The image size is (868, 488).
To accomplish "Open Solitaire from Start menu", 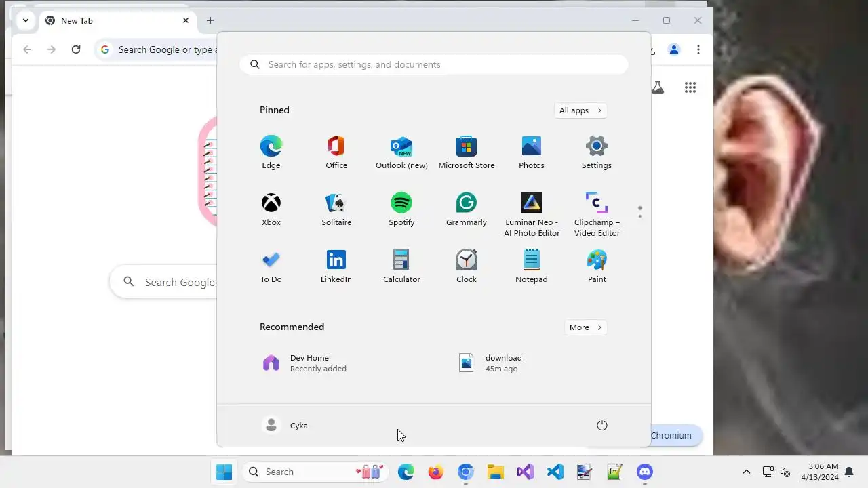I will pyautogui.click(x=336, y=209).
